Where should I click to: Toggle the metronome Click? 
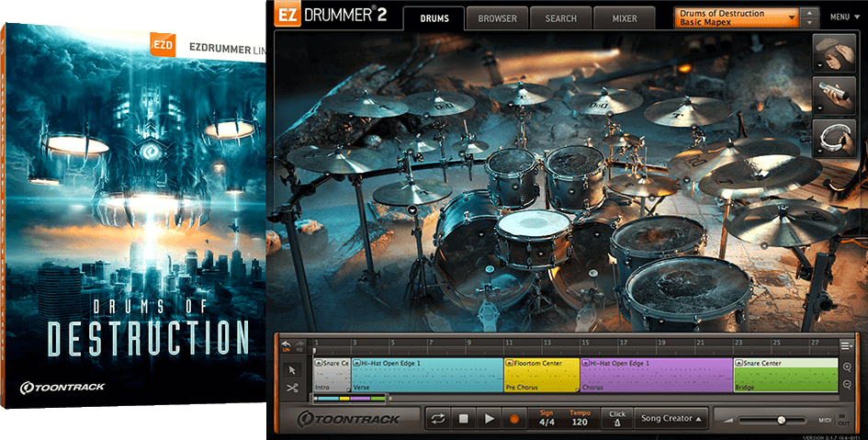click(617, 419)
